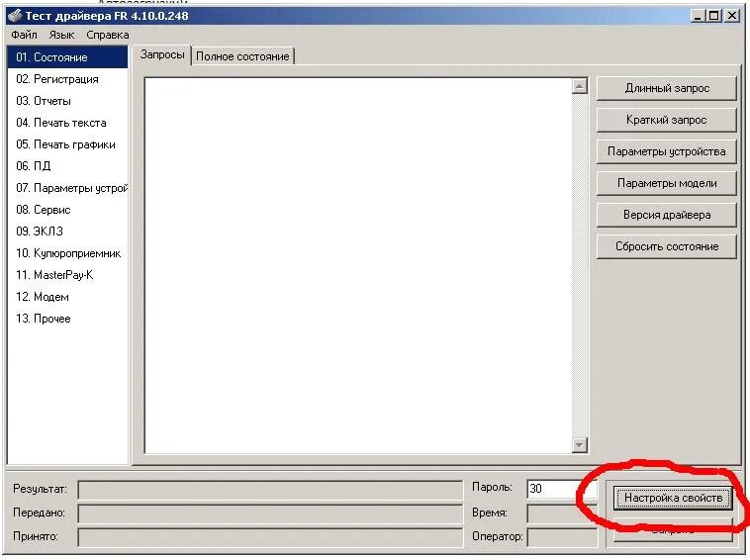This screenshot has width=750, height=560.
Task: Click the scrollbar up arrow in results area
Action: 579,86
